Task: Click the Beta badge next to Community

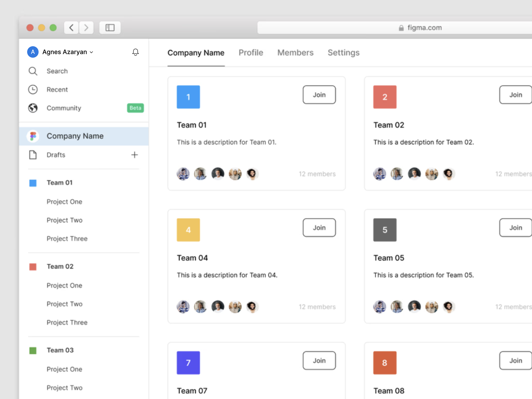Action: pyautogui.click(x=135, y=108)
